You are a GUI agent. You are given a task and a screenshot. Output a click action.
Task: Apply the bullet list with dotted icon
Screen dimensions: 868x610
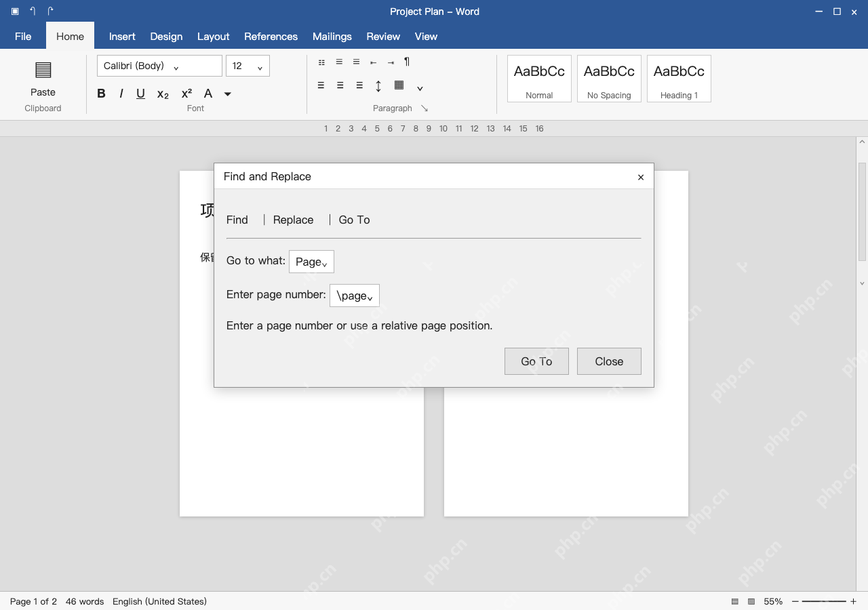[x=321, y=62]
